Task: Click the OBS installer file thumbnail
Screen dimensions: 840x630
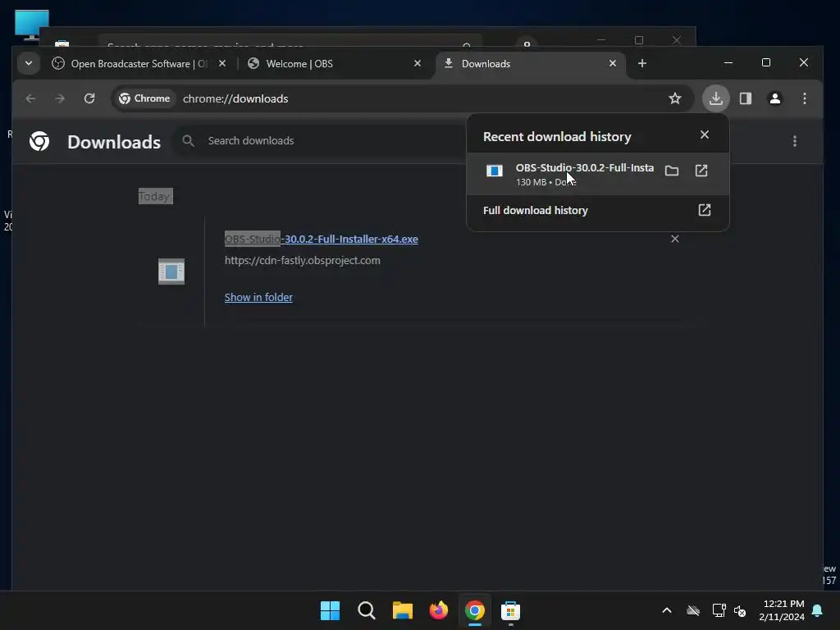Action: click(x=171, y=272)
